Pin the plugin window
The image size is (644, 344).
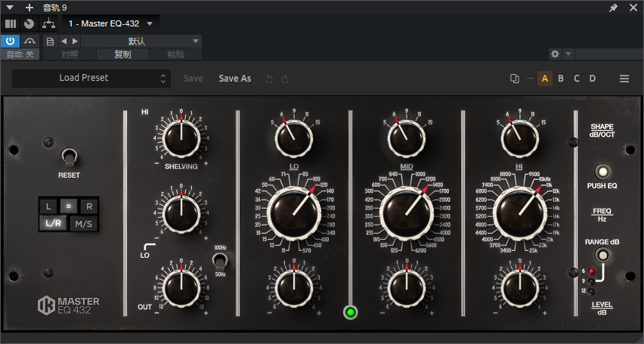coord(613,8)
